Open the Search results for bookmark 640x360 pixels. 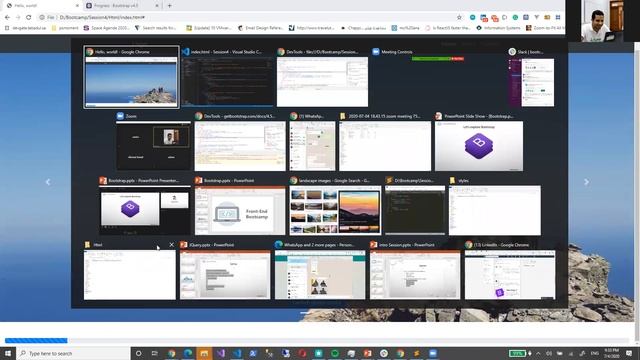pos(156,28)
